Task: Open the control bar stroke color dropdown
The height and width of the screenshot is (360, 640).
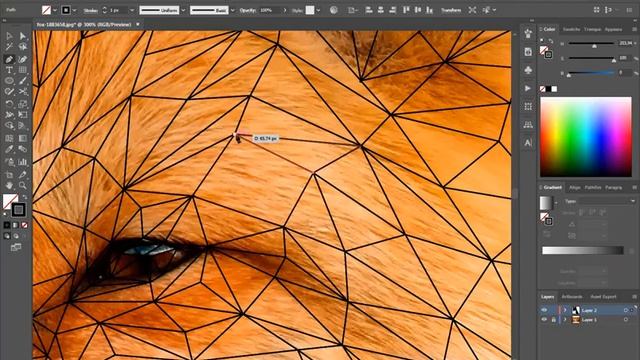Action: [74, 10]
